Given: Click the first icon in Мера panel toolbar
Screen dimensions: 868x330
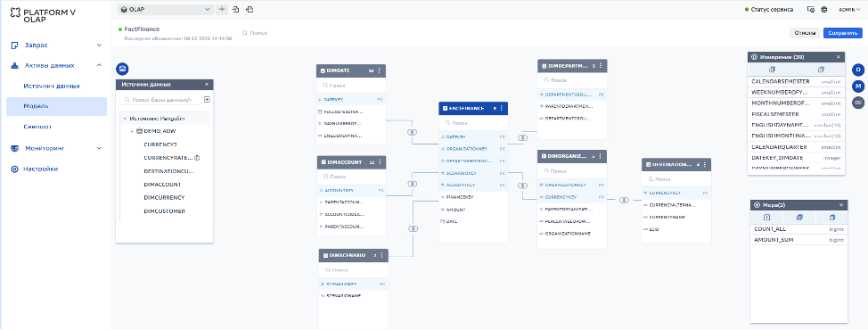Looking at the screenshot, I should point(766,217).
